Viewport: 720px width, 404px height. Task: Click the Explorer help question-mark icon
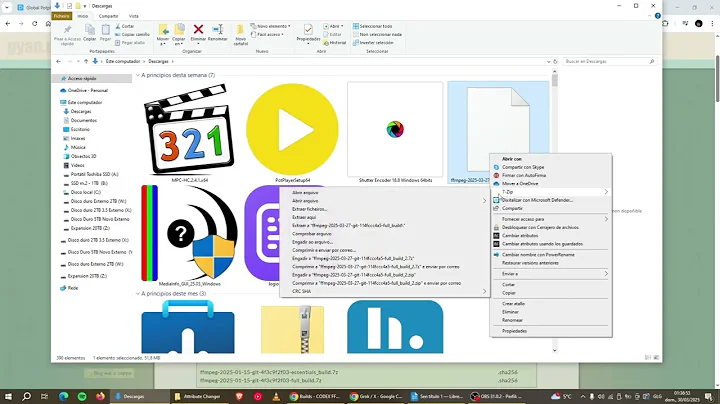658,16
